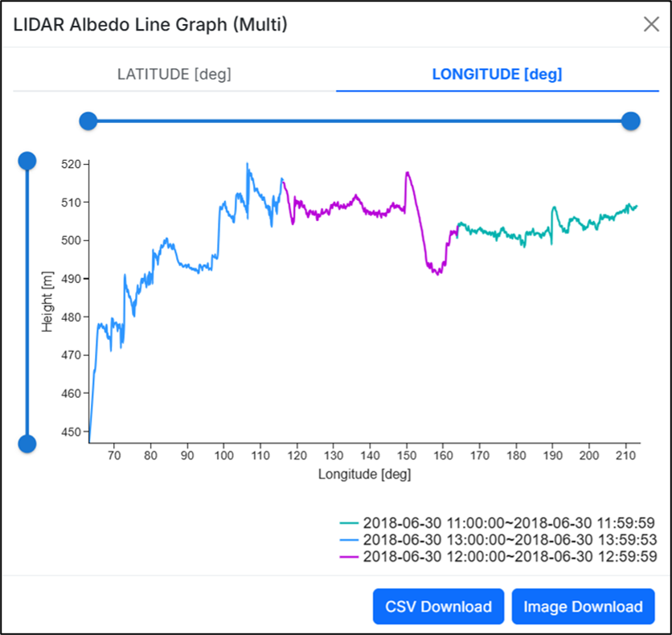
Task: Switch to the LATITUDE [deg] tab
Action: (x=174, y=75)
